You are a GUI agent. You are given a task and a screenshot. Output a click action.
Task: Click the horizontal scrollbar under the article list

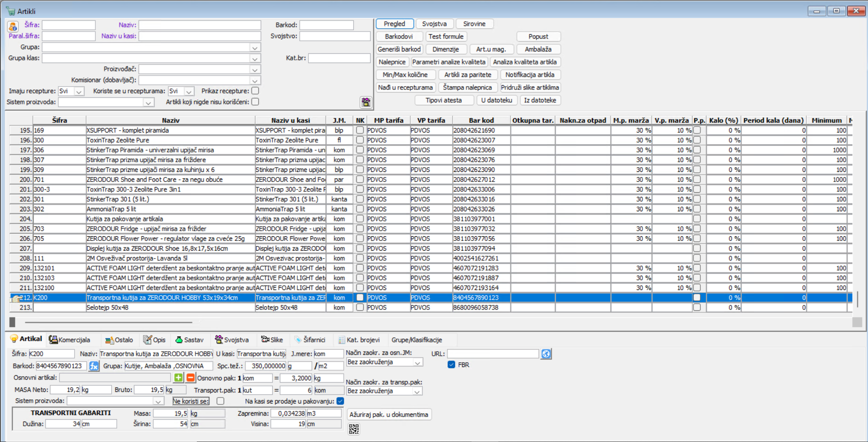click(x=109, y=322)
